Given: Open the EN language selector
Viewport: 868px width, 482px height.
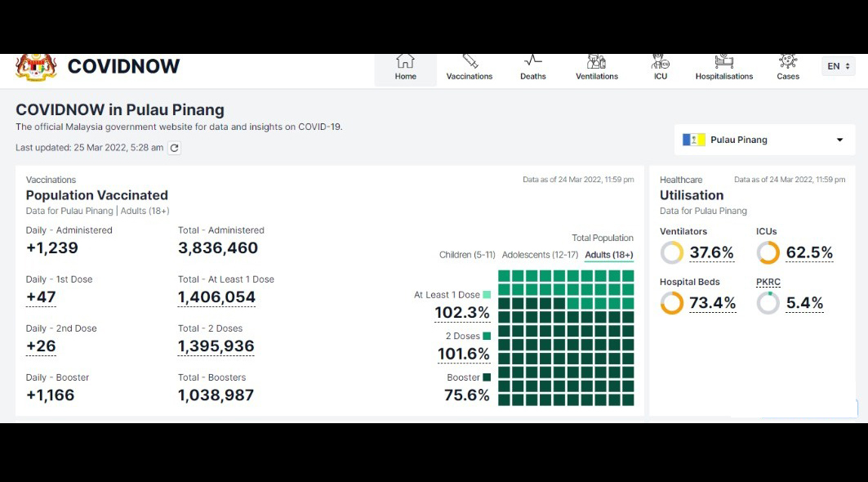Looking at the screenshot, I should pos(838,66).
